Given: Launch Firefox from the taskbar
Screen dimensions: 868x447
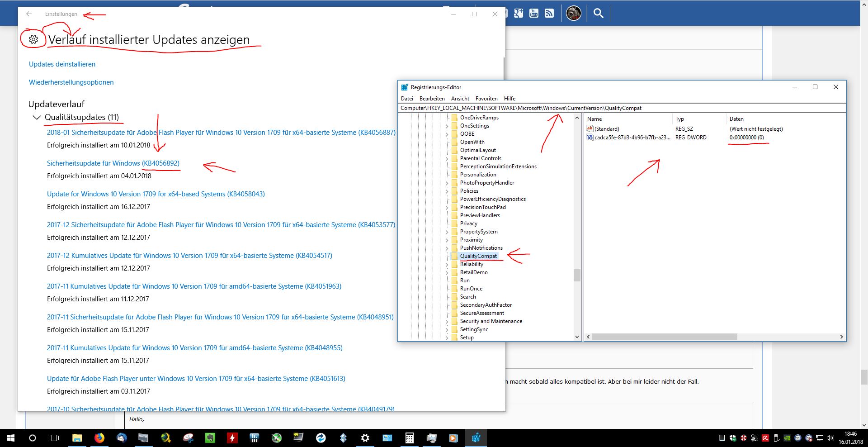Looking at the screenshot, I should click(x=99, y=438).
